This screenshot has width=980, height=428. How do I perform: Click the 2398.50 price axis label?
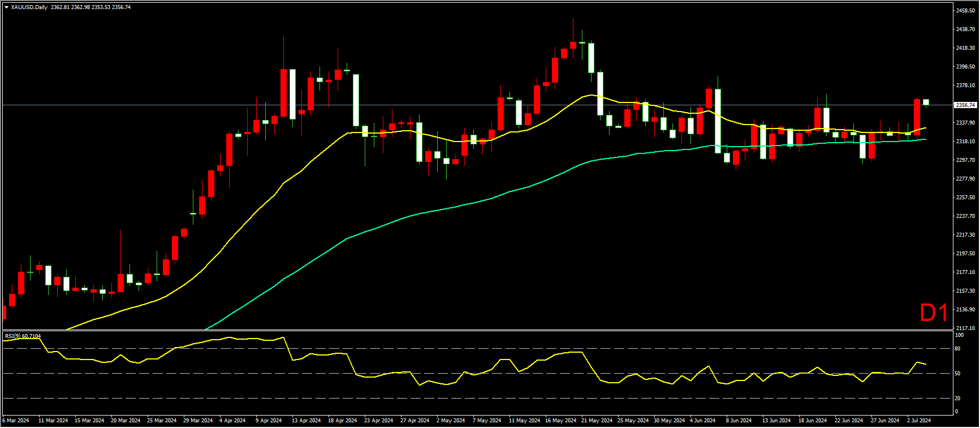tap(965, 67)
